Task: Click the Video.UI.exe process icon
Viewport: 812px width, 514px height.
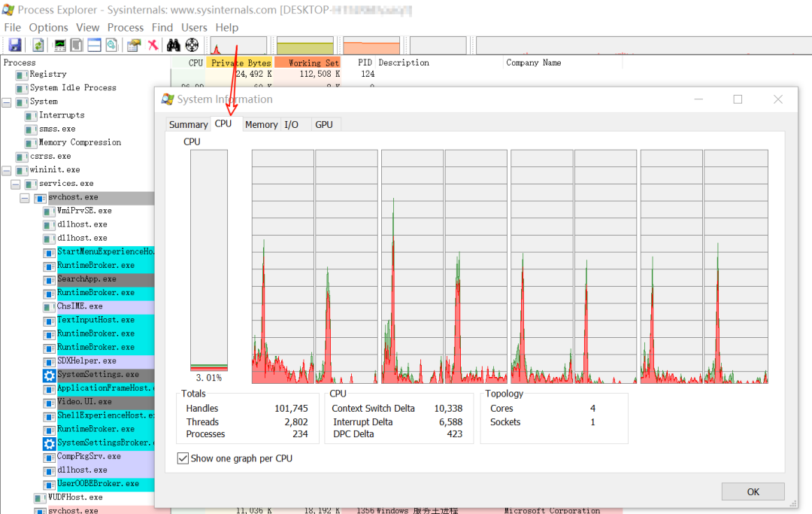Action: (x=49, y=403)
